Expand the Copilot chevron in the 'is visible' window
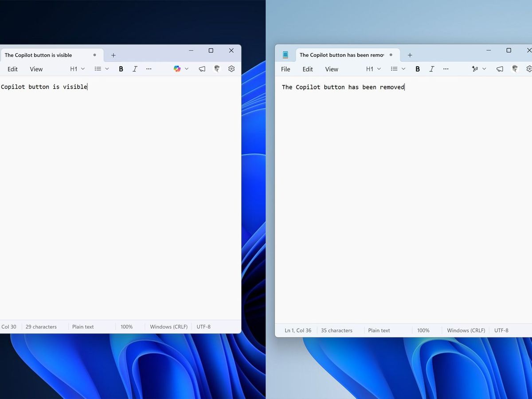Viewport: 532px width, 399px height. click(187, 69)
